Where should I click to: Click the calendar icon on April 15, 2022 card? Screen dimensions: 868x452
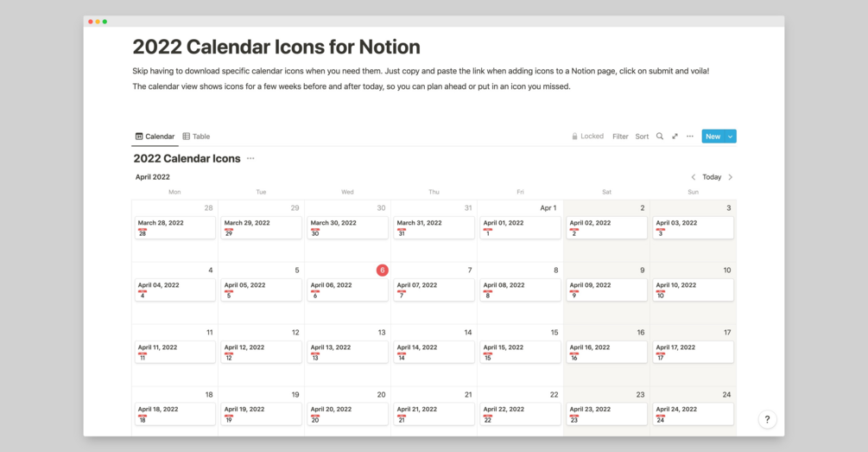click(x=488, y=357)
